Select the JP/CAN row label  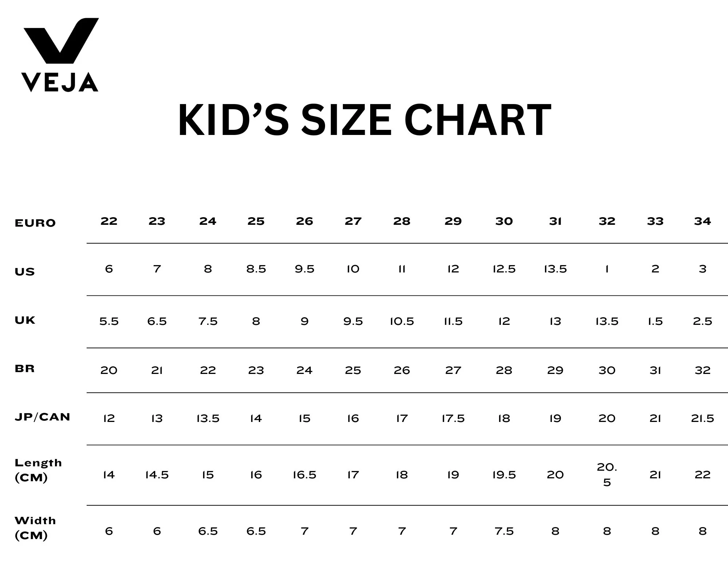42,417
